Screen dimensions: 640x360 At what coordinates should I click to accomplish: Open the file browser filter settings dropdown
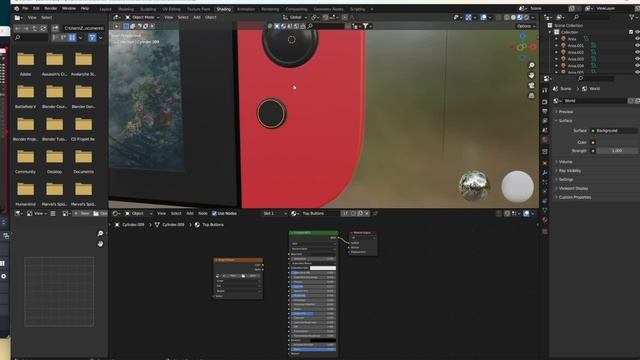(x=100, y=38)
